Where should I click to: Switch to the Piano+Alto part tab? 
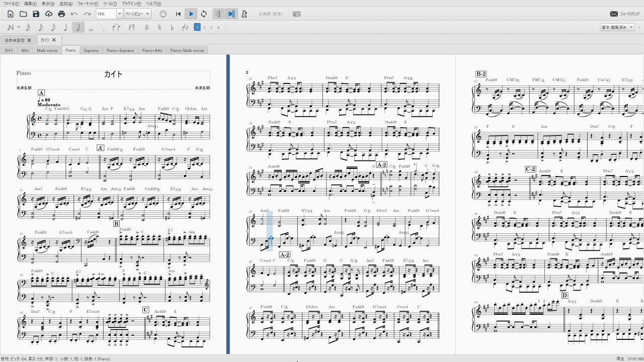point(152,50)
